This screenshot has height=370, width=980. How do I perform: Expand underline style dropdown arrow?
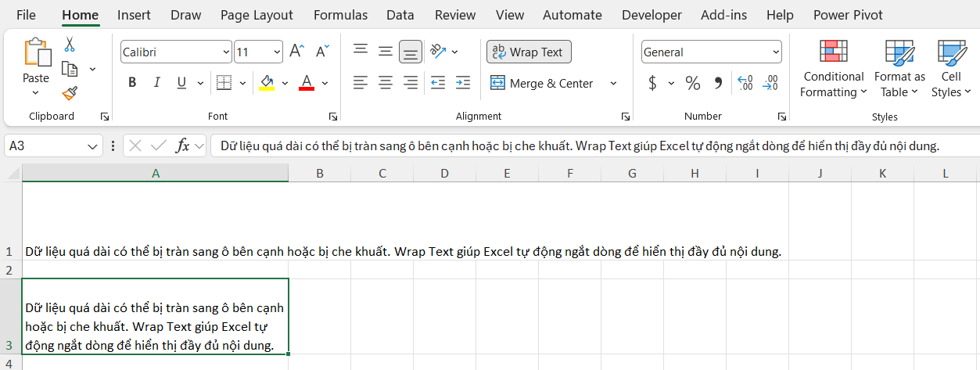200,83
